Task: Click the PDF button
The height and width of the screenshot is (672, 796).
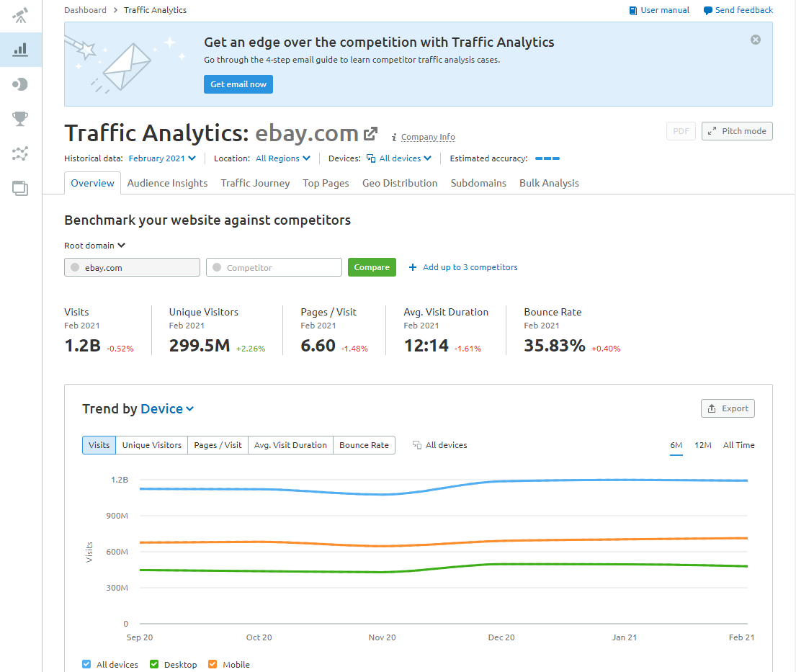Action: (681, 131)
